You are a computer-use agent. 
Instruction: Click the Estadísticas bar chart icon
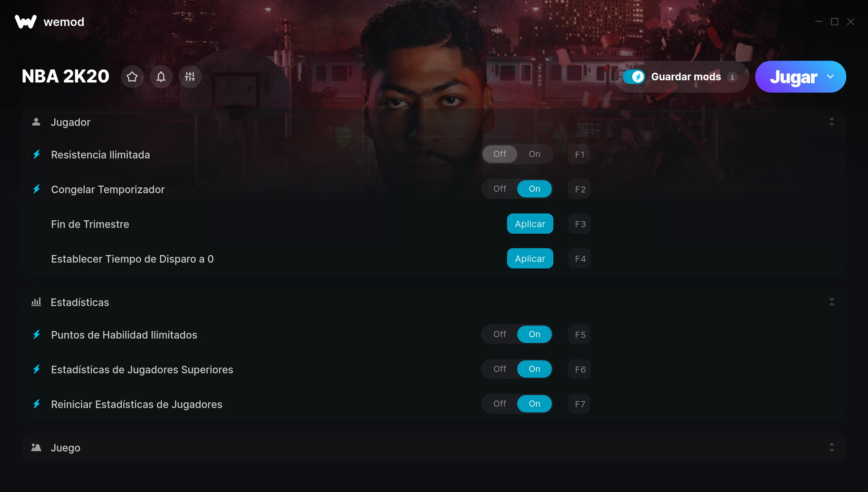pyautogui.click(x=36, y=302)
